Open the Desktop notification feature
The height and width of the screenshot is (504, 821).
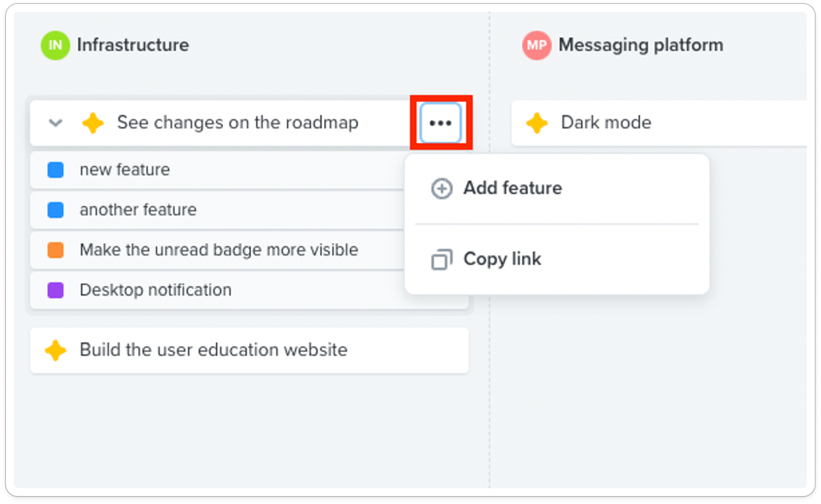[217, 291]
